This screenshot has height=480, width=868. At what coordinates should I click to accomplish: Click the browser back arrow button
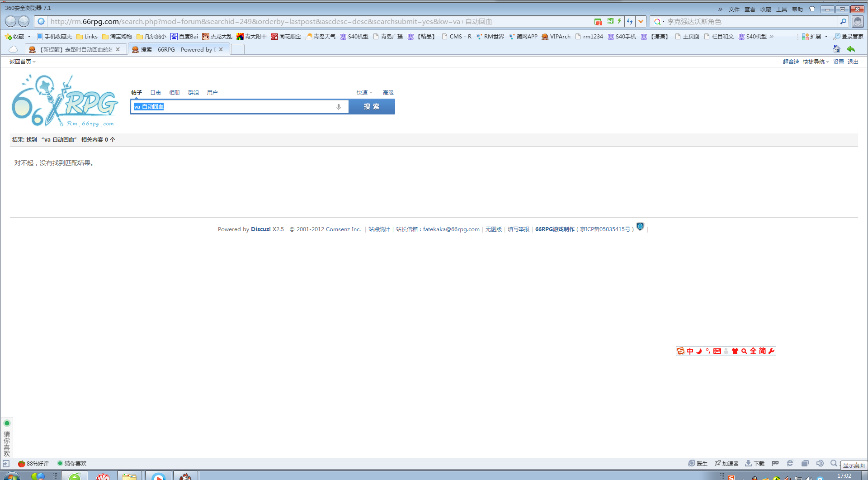[10, 21]
